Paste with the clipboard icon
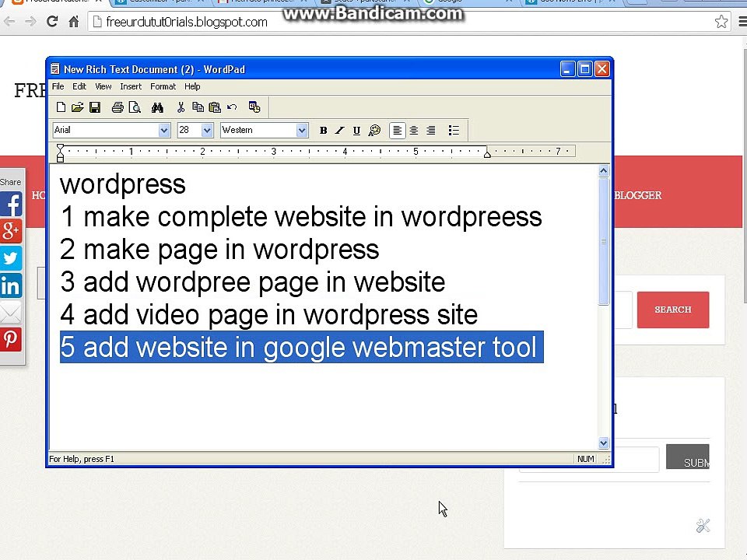 pyautogui.click(x=215, y=107)
